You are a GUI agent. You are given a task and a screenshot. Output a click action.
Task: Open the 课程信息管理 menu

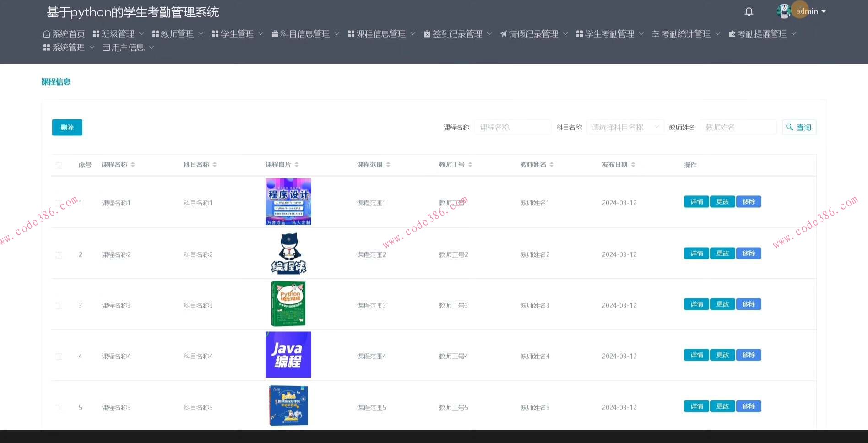coord(381,33)
